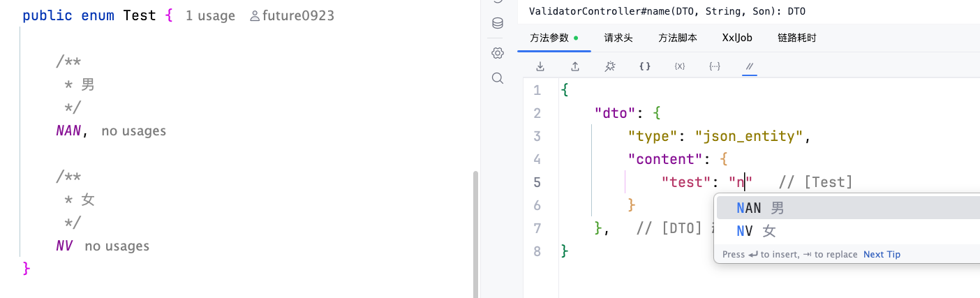Toggle the // comments icon
Image resolution: width=980 pixels, height=298 pixels.
[x=750, y=66]
